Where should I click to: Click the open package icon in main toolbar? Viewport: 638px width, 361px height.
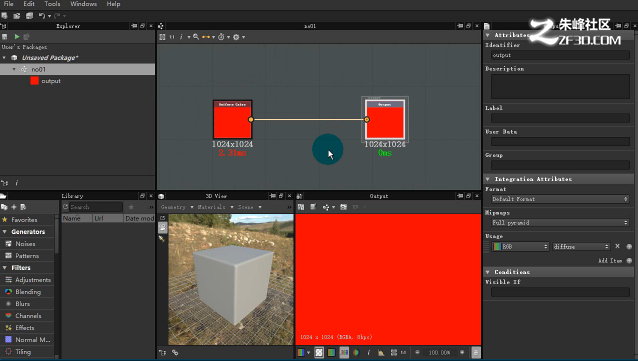[x=17, y=15]
